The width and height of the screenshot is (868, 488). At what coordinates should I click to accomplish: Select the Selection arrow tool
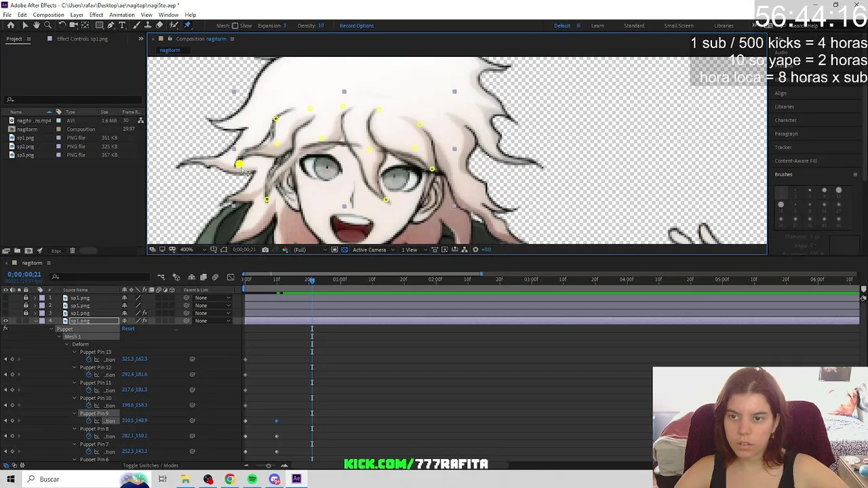24,25
